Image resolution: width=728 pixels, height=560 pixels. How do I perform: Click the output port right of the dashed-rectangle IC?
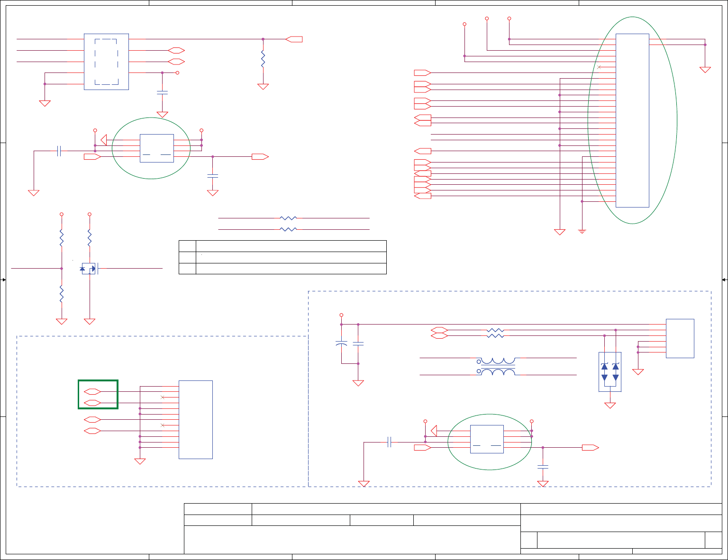294,39
